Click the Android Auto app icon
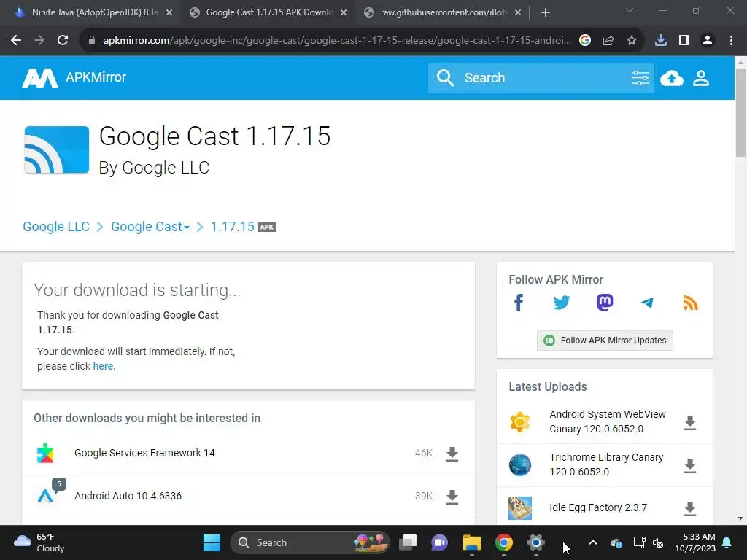 pos(45,496)
